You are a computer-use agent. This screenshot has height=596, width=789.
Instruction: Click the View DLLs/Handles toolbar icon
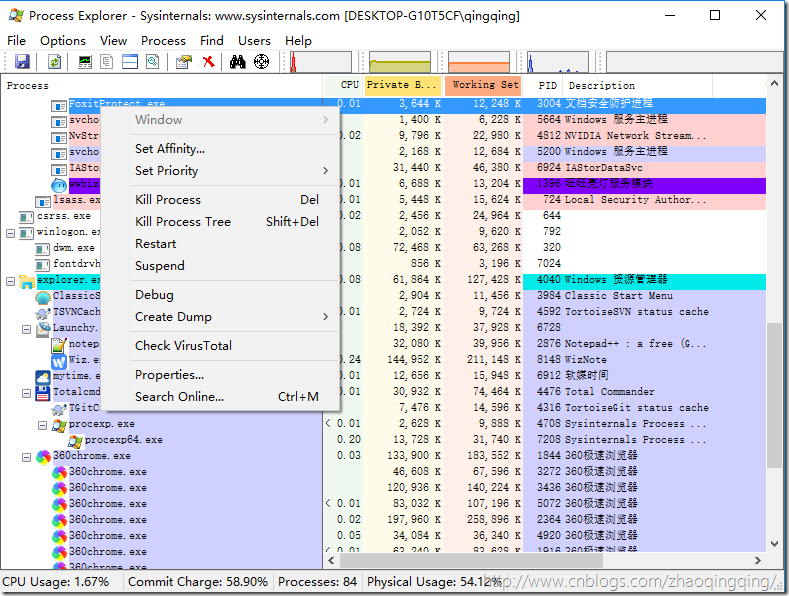[x=152, y=62]
